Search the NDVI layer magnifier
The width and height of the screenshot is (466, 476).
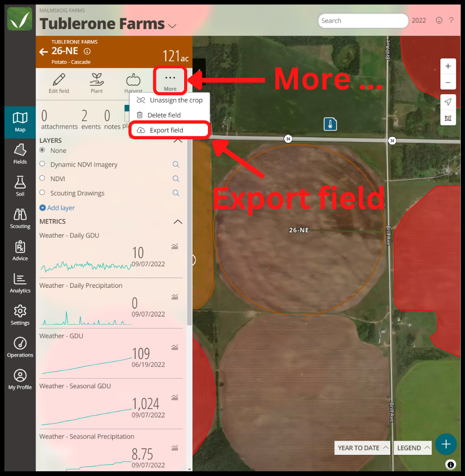tap(176, 178)
